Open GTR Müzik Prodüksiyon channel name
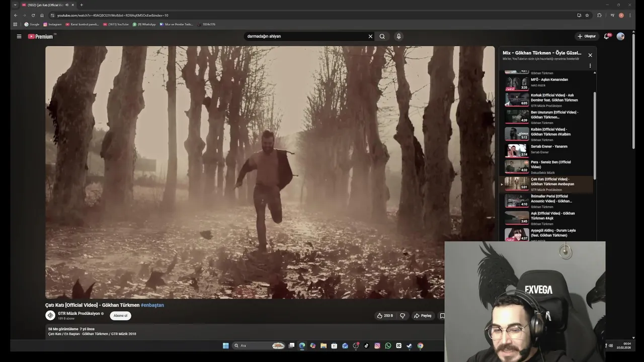The width and height of the screenshot is (644, 362). coord(79,313)
